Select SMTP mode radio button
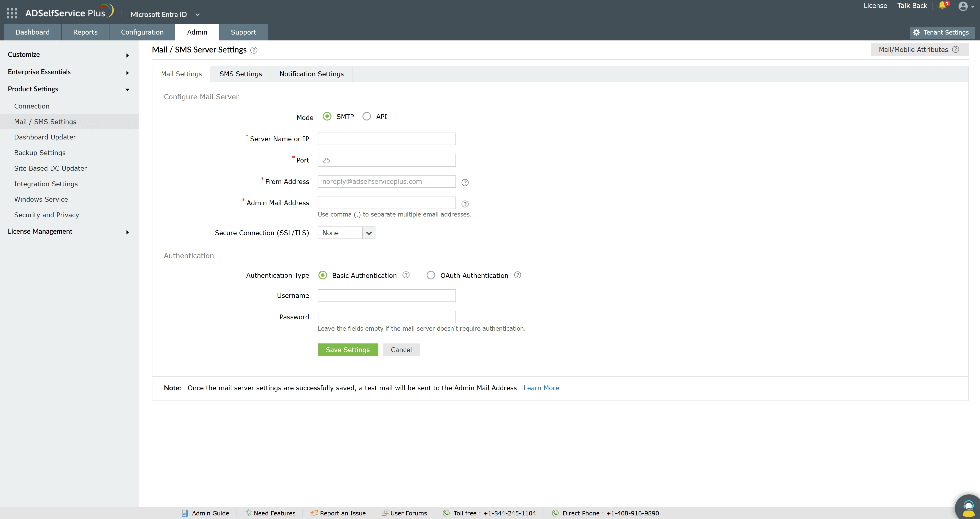Screen dimensions: 980x519 pyautogui.click(x=327, y=116)
